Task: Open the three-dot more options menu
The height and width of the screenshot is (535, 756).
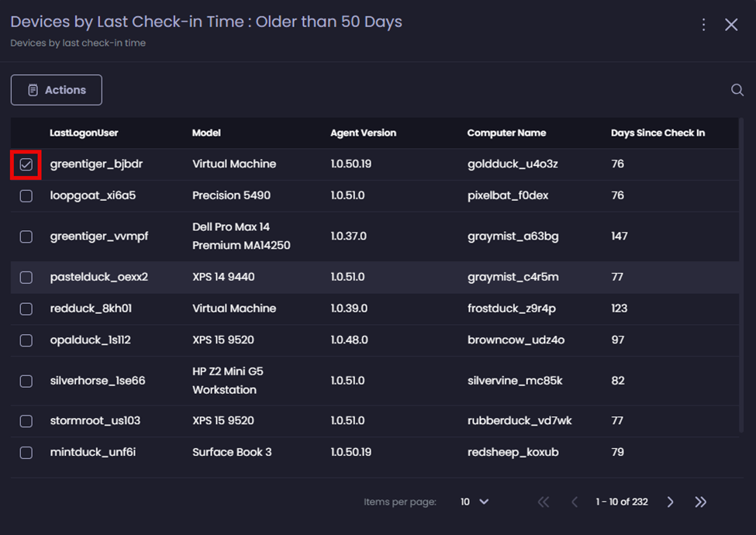Action: click(703, 25)
